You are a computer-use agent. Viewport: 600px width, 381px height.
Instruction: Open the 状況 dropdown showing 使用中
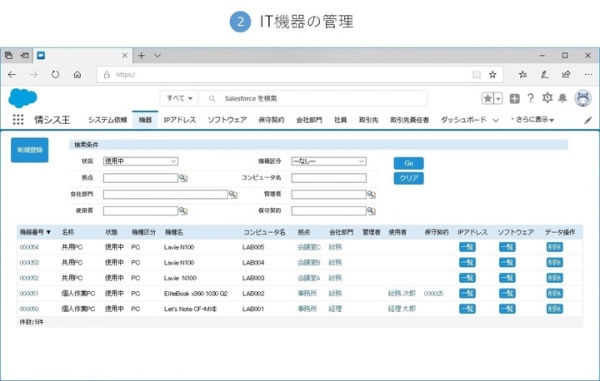coord(140,161)
